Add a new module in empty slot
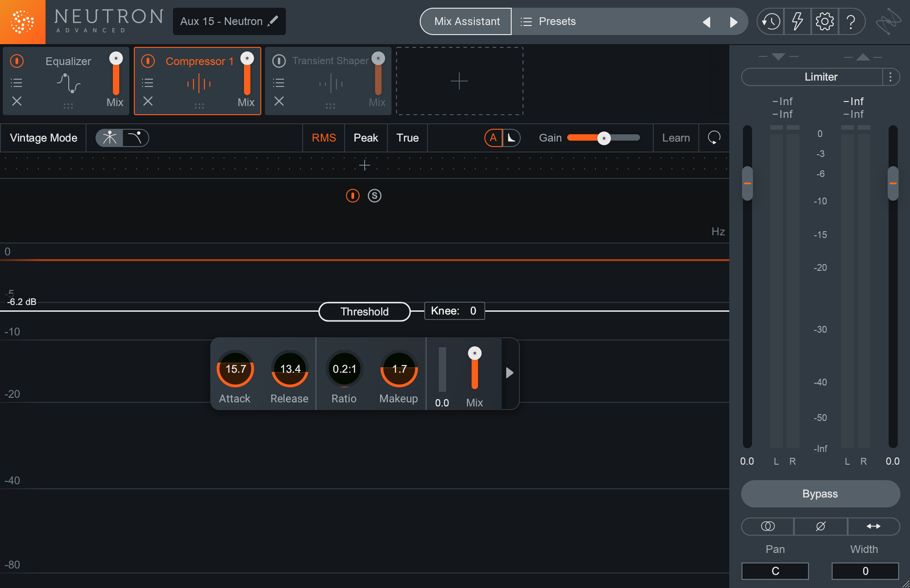This screenshot has height=588, width=910. click(459, 81)
